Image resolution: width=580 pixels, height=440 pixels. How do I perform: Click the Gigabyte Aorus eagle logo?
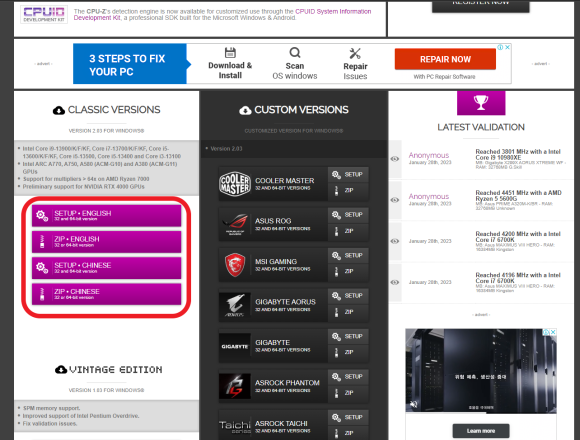[235, 305]
